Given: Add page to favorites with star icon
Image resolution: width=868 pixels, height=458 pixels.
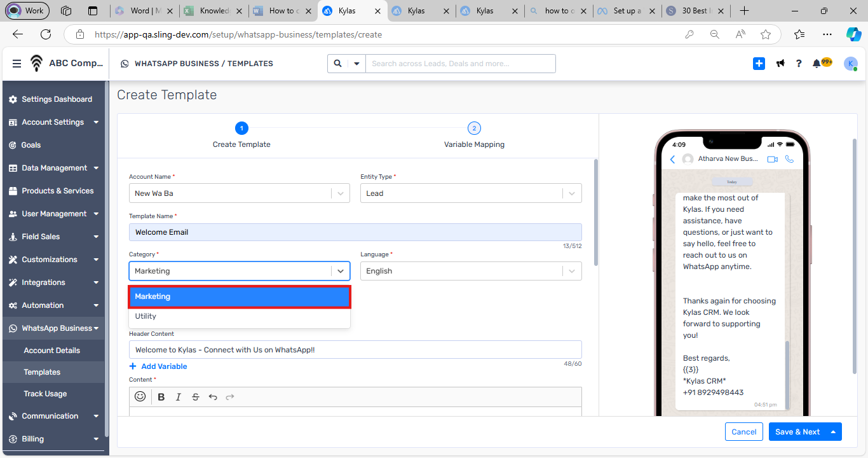Looking at the screenshot, I should 766,34.
